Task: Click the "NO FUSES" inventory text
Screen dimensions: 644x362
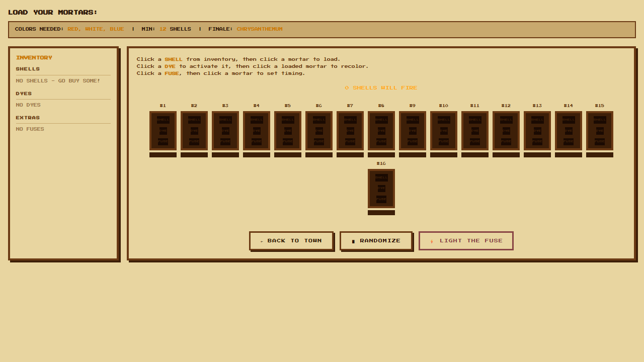Action: click(30, 129)
